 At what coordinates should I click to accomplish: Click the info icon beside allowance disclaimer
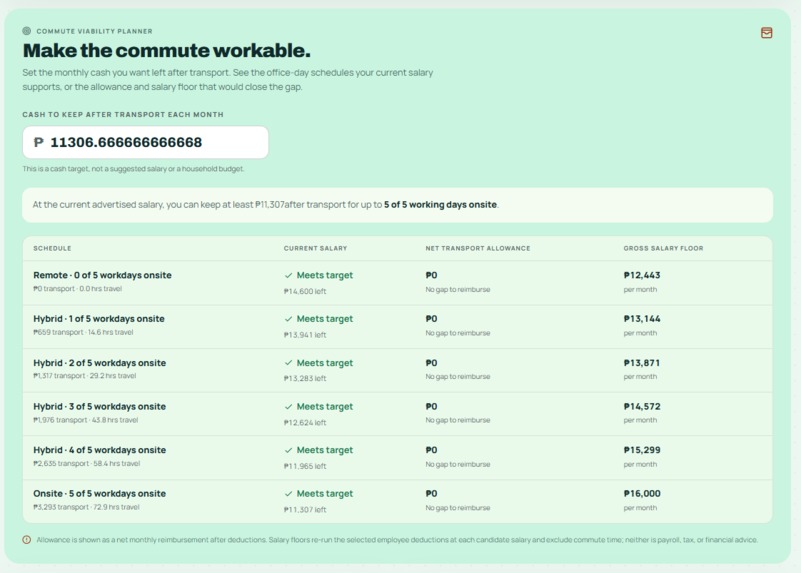coord(27,540)
